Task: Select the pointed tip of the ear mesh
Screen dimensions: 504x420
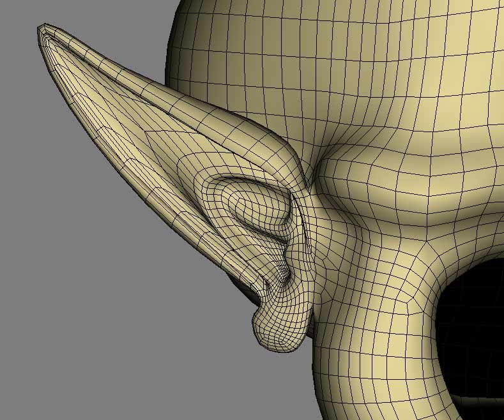Action: (x=43, y=29)
